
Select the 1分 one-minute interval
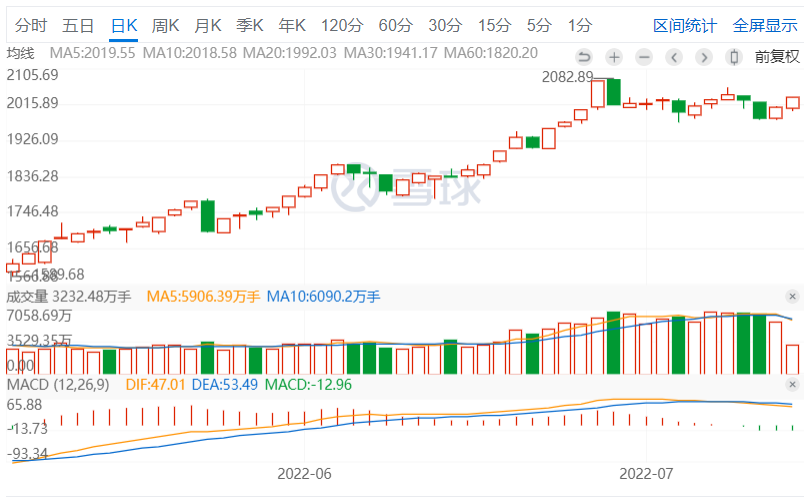click(579, 25)
